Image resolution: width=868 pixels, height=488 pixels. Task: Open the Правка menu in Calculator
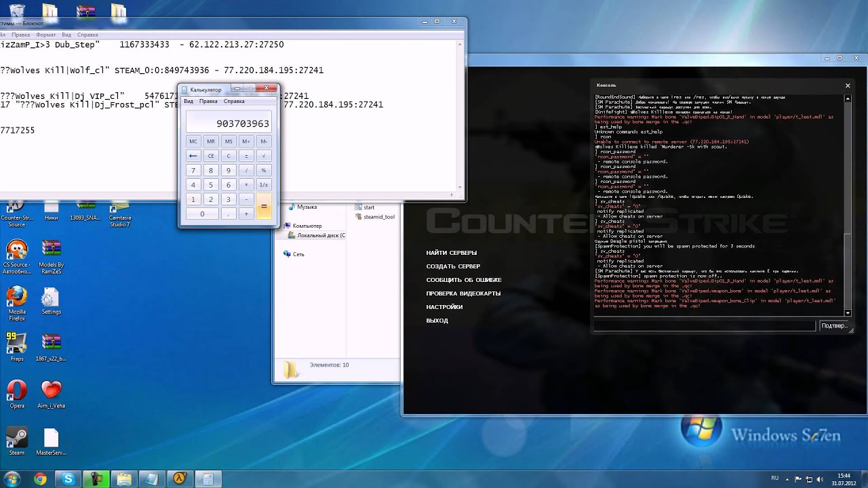tap(208, 101)
